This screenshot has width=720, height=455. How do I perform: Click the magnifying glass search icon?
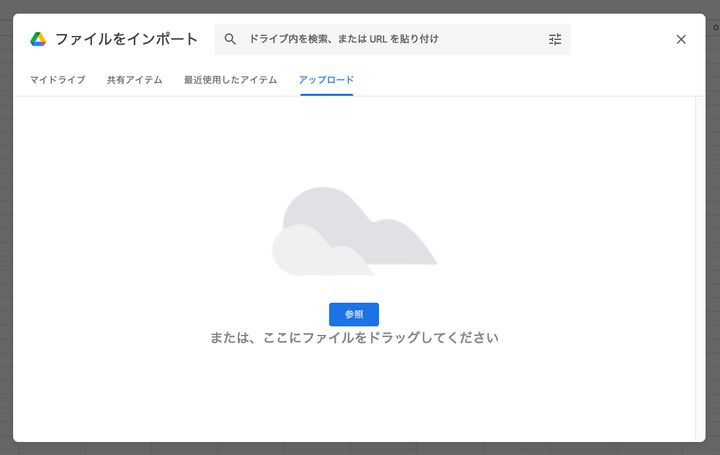tap(230, 39)
